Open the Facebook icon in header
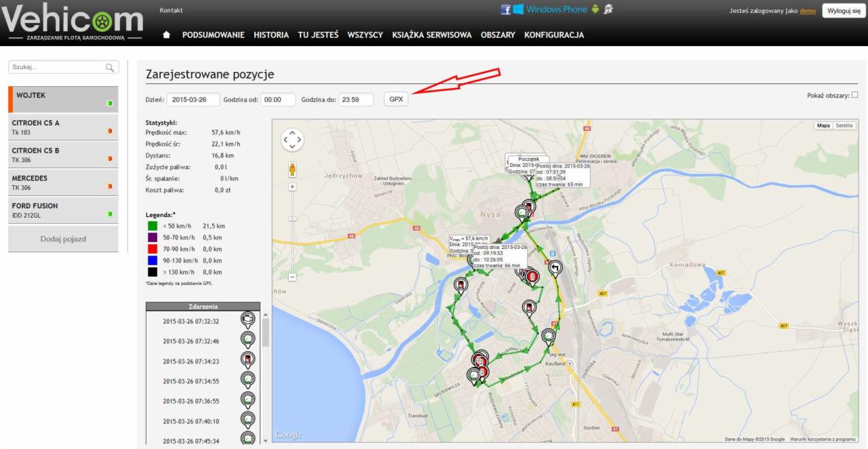868x449 pixels. (505, 9)
